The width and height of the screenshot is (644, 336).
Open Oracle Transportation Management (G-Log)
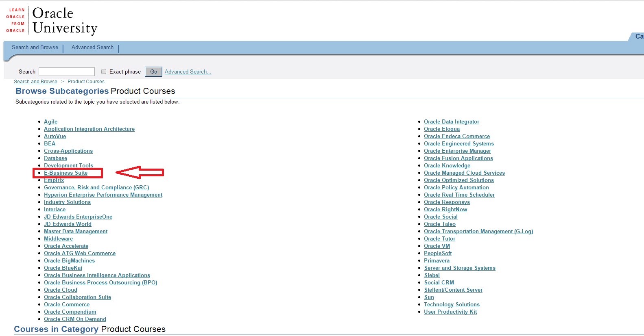[478, 232]
